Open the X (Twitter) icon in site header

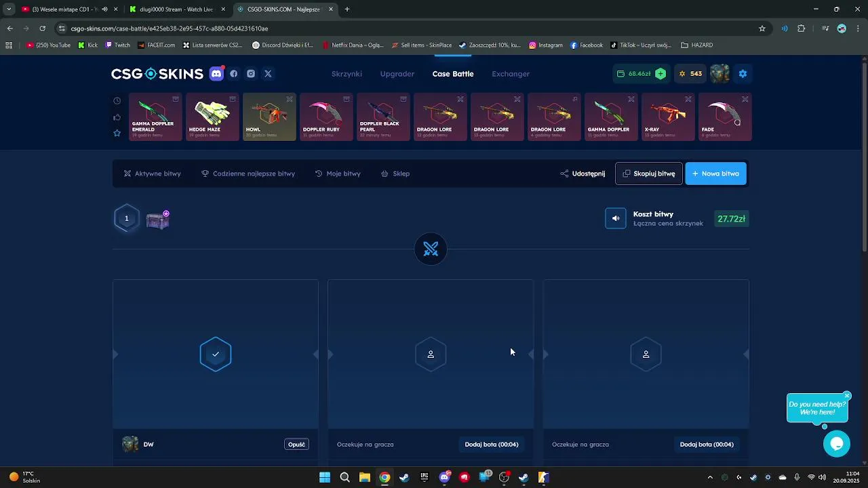pos(268,74)
